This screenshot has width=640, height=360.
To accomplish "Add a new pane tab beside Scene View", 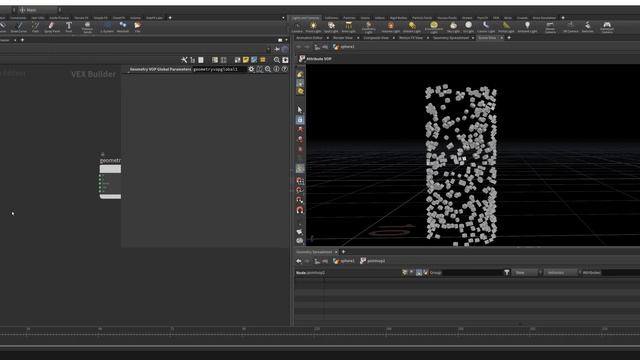I will (509, 38).
